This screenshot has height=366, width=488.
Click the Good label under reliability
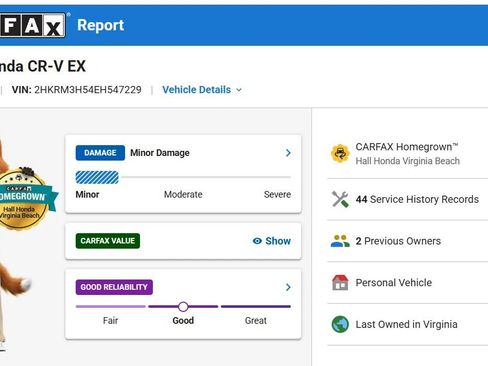[183, 321]
